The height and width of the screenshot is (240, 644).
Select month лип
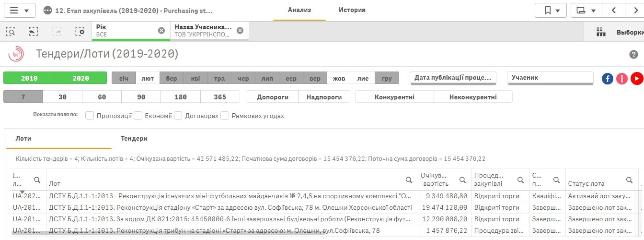[267, 78]
